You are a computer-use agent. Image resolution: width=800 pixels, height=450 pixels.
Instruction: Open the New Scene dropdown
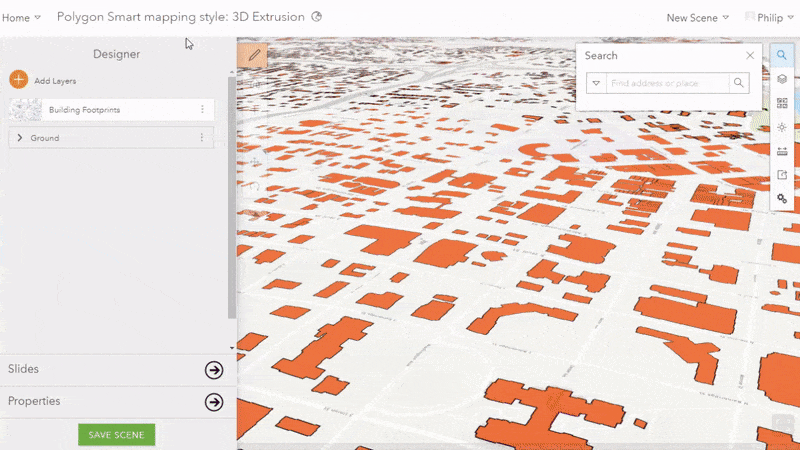pyautogui.click(x=697, y=18)
